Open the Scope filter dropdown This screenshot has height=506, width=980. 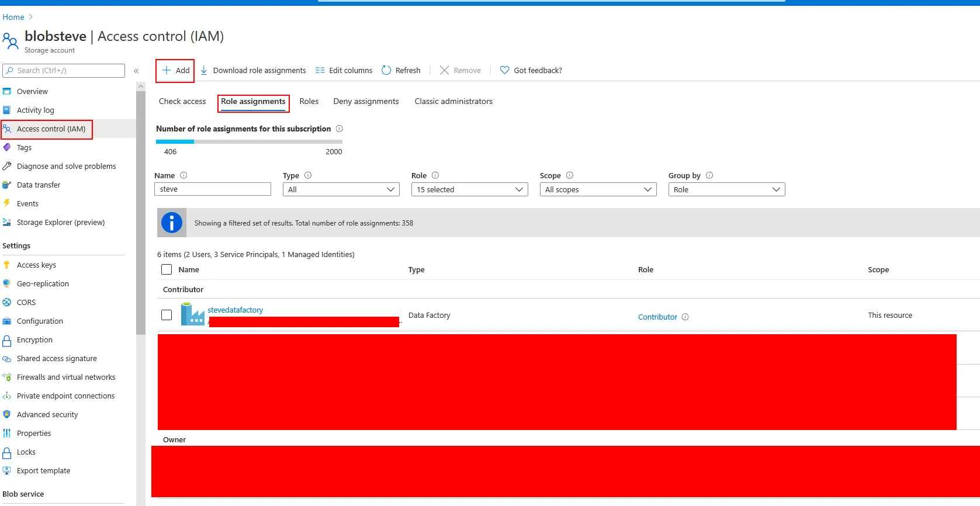598,189
